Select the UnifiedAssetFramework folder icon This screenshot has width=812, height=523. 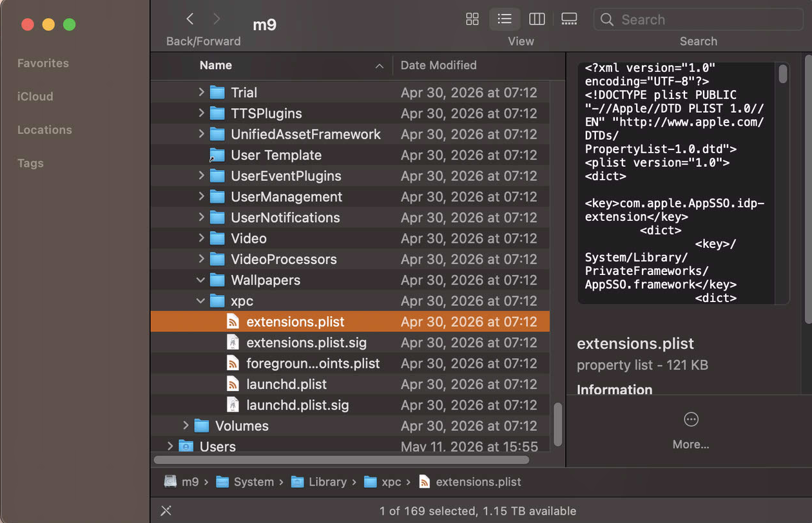click(x=217, y=134)
